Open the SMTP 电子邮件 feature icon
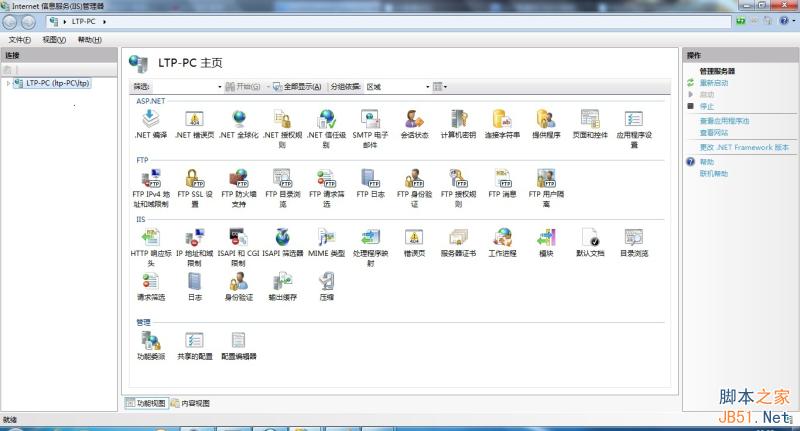This screenshot has height=431, width=800. (x=369, y=120)
